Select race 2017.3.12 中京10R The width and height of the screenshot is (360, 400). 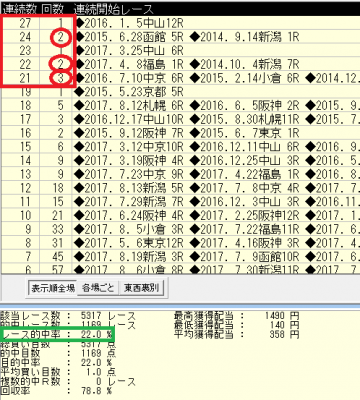click(x=130, y=147)
